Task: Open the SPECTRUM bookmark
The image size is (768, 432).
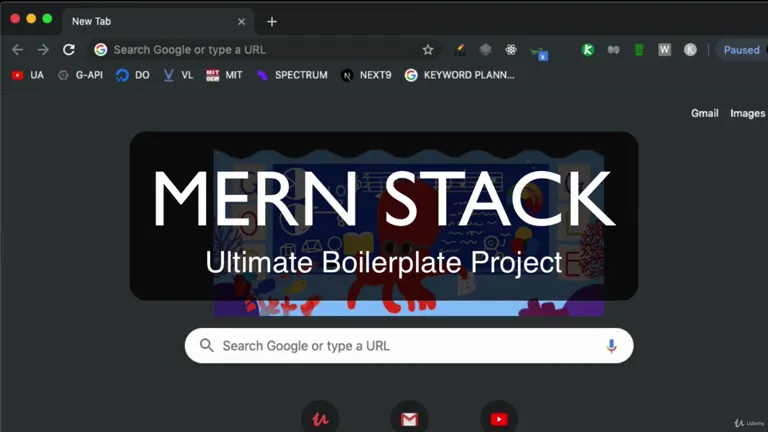Action: tap(292, 75)
